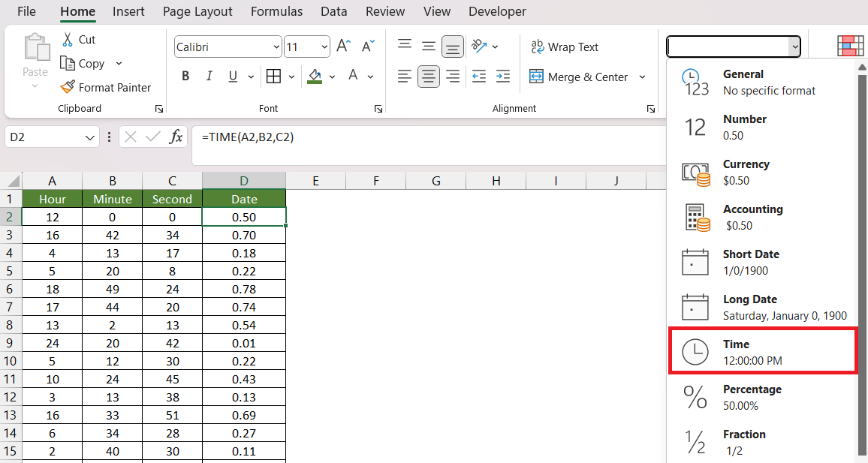Expand the Fill Color dropdown arrow
The width and height of the screenshot is (868, 463).
(331, 77)
